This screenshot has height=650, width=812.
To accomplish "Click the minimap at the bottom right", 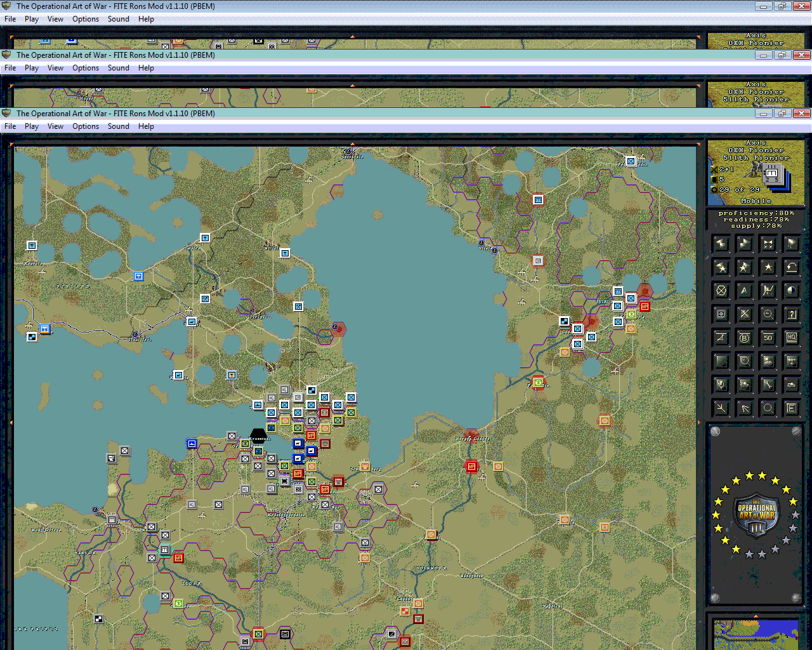I will pos(756,633).
